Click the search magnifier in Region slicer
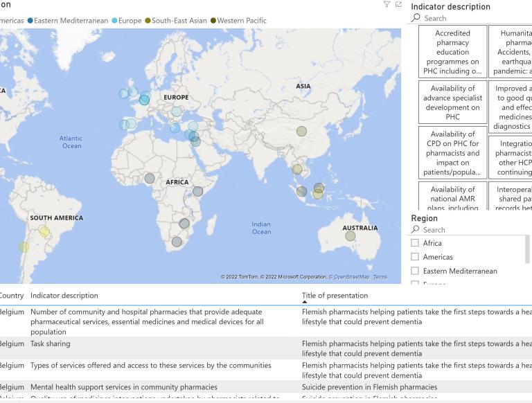This screenshot has height=403, width=532. tap(416, 230)
